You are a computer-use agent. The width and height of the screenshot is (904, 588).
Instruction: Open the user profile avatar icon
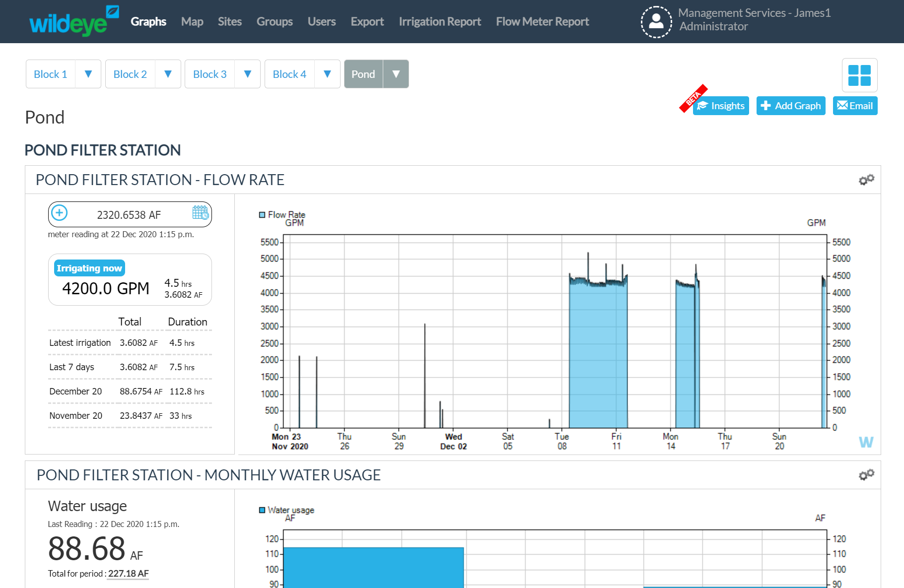656,22
